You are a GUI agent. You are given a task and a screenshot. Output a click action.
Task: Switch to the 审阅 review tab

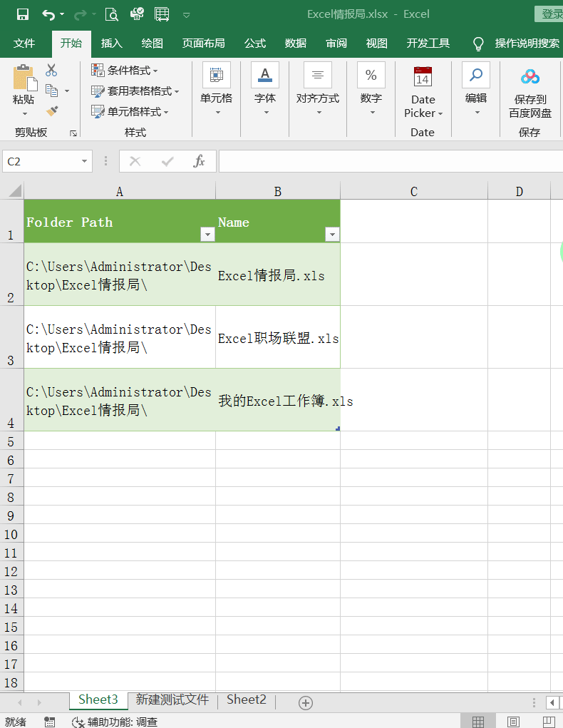click(336, 43)
